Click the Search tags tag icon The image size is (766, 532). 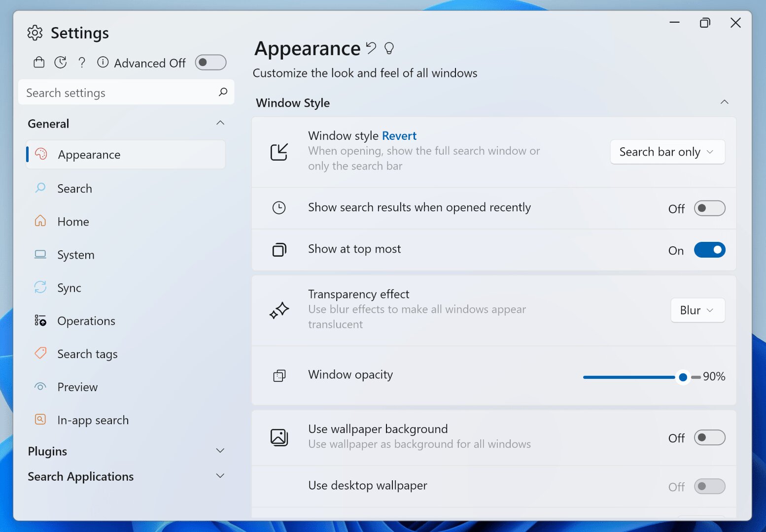40,353
